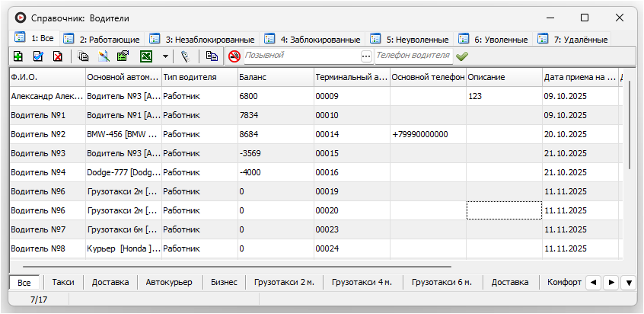644x314 pixels.
Task: Click the delete record red X icon
Action: click(x=58, y=56)
